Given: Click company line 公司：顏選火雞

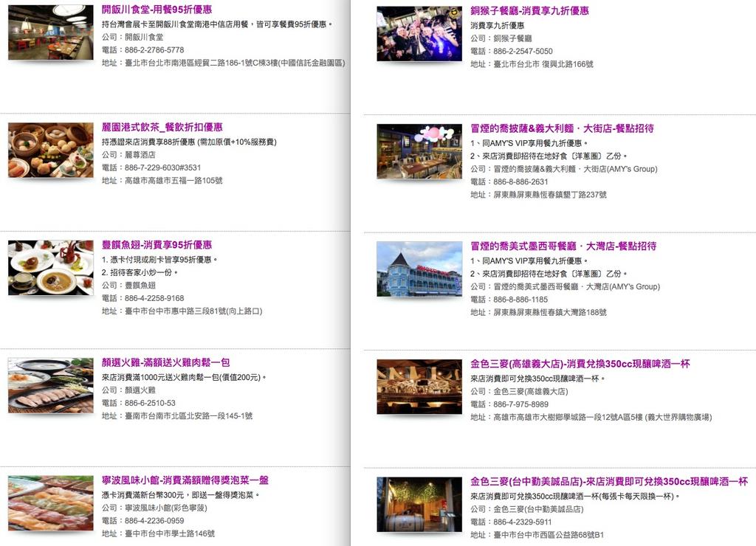Looking at the screenshot, I should tap(128, 390).
